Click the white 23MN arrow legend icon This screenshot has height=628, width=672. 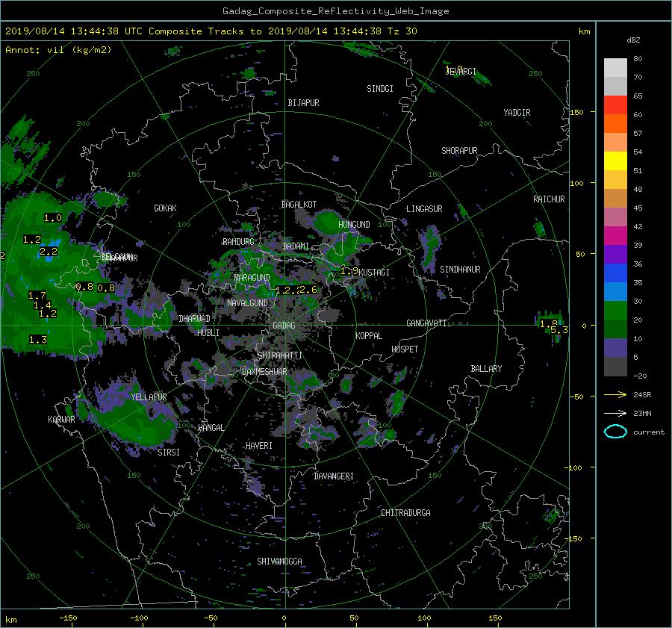click(615, 413)
